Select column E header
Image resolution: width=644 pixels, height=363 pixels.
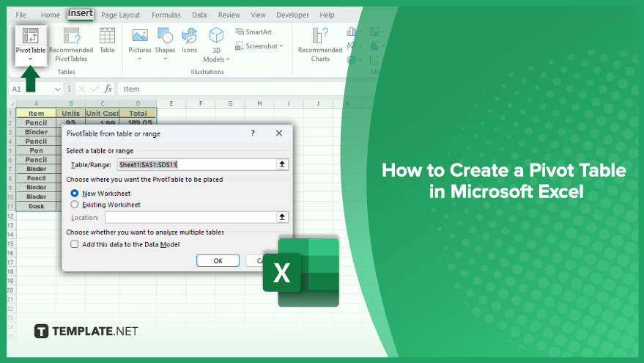pos(171,103)
